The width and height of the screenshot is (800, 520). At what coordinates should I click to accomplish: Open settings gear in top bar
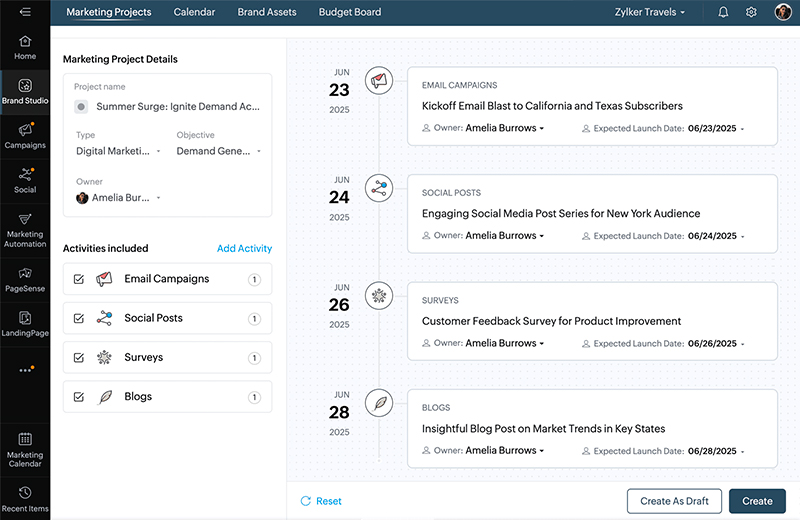(x=751, y=13)
